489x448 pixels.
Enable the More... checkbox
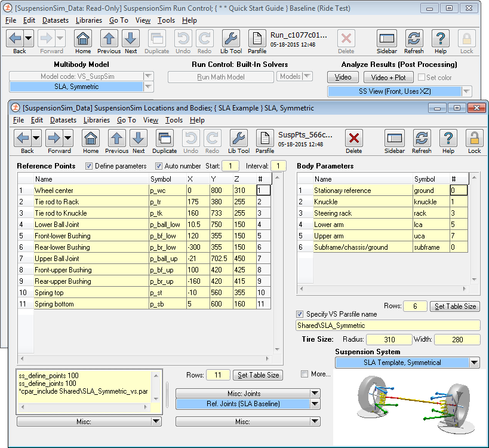[305, 374]
